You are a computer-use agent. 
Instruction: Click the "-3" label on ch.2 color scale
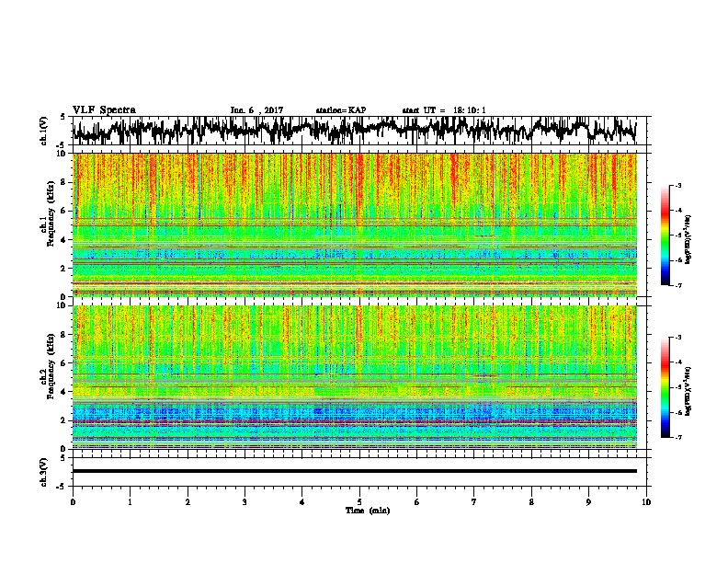[678, 338]
